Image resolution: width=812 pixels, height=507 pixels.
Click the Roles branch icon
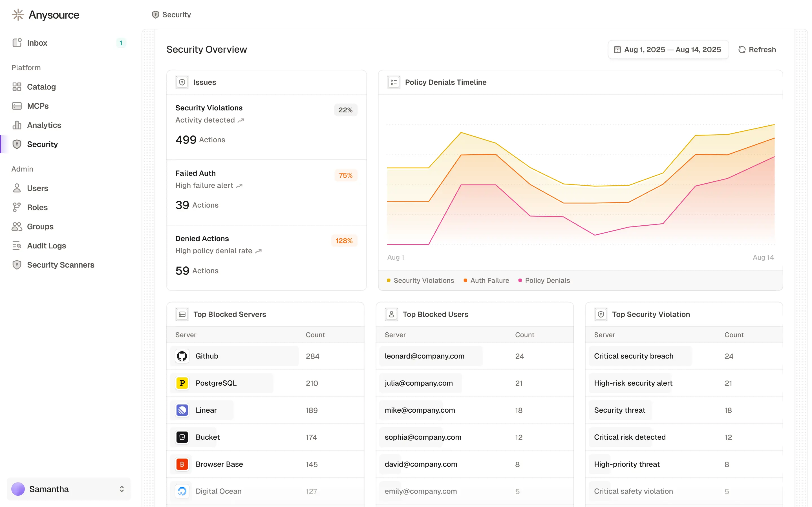click(x=17, y=207)
